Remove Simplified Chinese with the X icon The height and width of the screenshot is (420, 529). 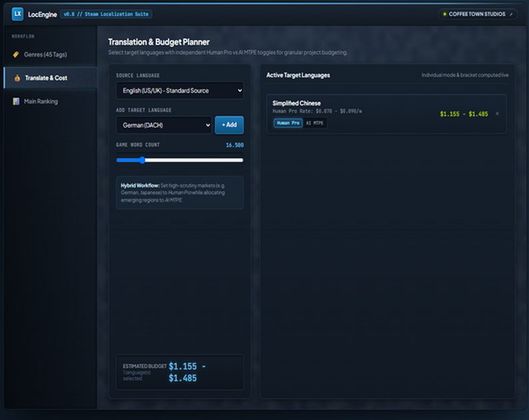coord(497,114)
